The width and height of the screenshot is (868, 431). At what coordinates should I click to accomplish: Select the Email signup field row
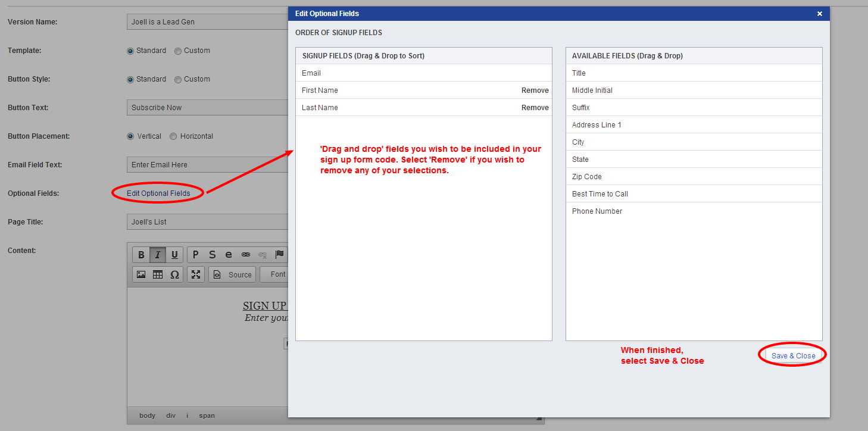coord(424,73)
